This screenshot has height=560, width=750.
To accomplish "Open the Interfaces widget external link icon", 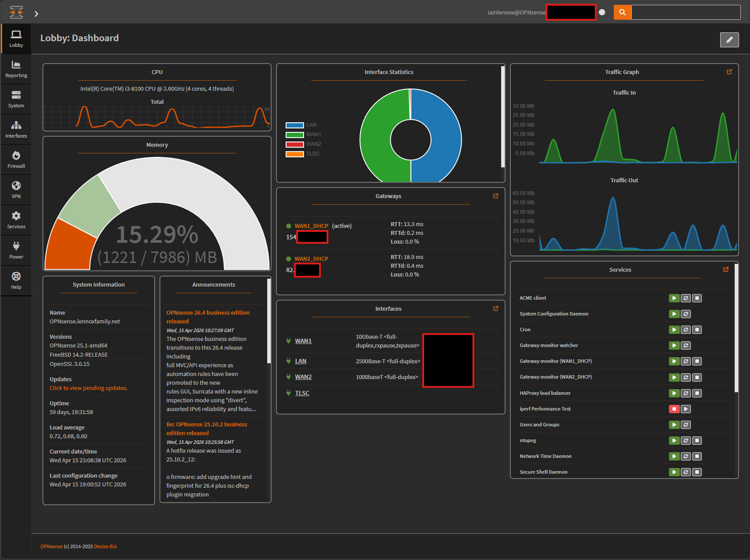I will pyautogui.click(x=495, y=308).
